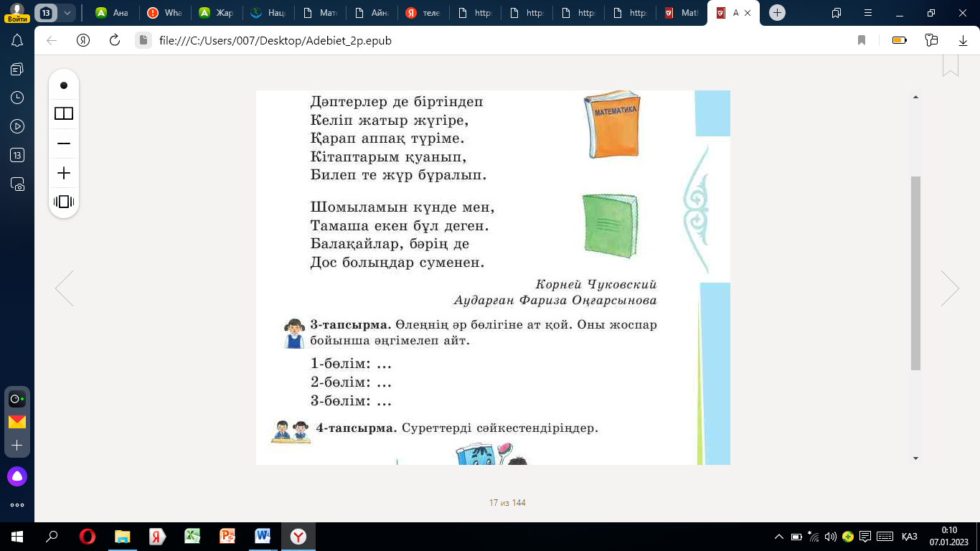This screenshot has height=551, width=980.
Task: Open the sidebar tab counter 13
Action: click(x=17, y=155)
